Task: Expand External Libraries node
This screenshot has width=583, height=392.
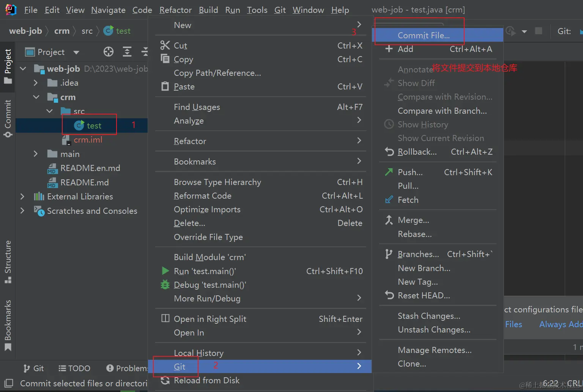Action: point(22,196)
